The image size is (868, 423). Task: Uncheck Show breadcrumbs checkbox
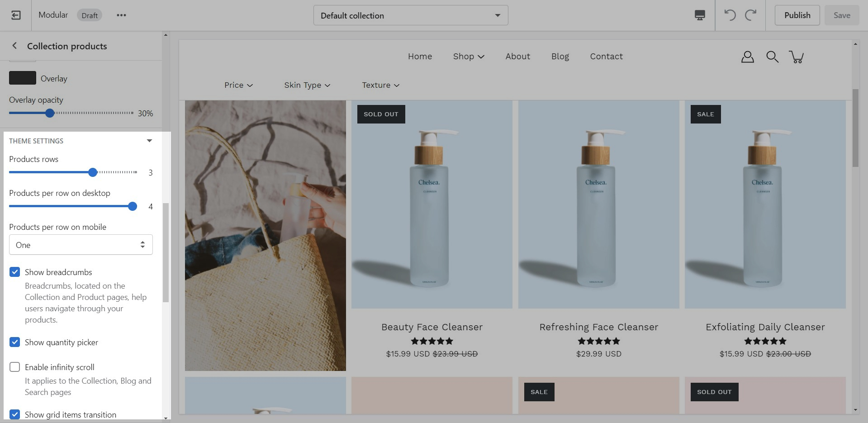click(x=15, y=272)
